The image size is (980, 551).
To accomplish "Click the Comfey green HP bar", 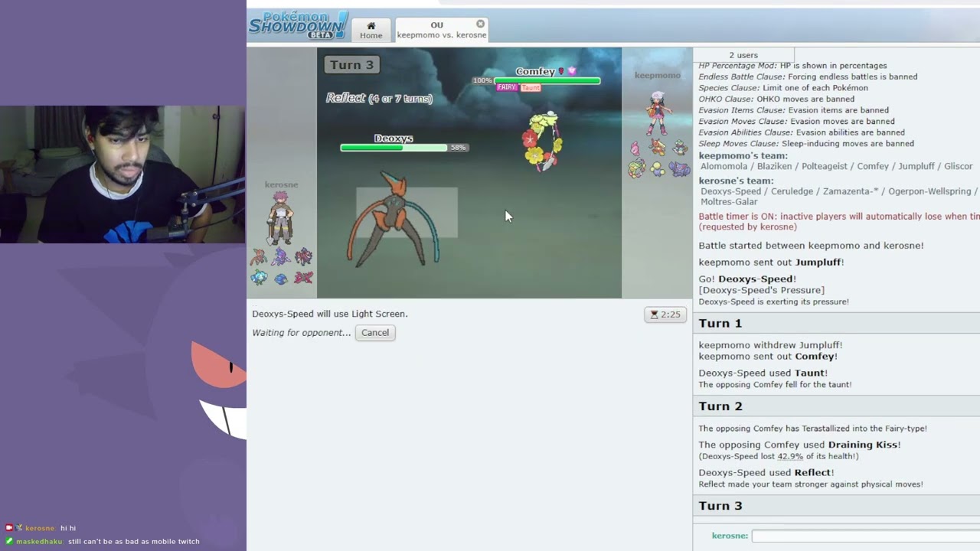I will [547, 80].
